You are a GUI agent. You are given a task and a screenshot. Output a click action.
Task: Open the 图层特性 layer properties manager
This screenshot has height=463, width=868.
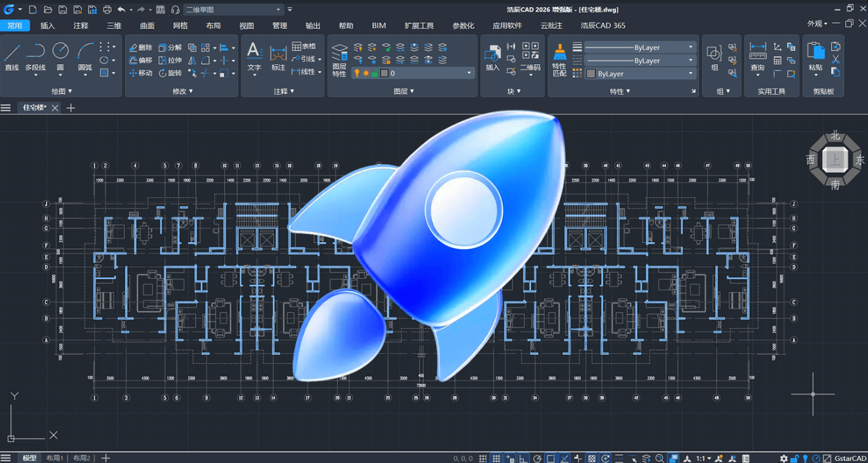point(339,60)
